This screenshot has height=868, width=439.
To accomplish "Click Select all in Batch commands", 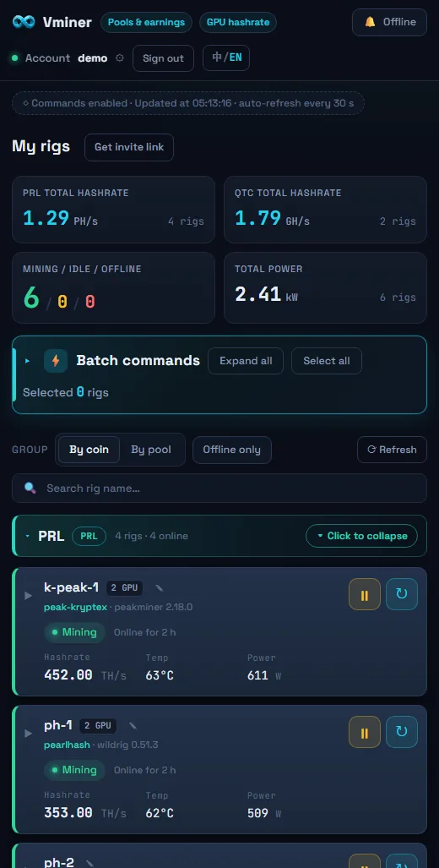I will click(x=327, y=361).
